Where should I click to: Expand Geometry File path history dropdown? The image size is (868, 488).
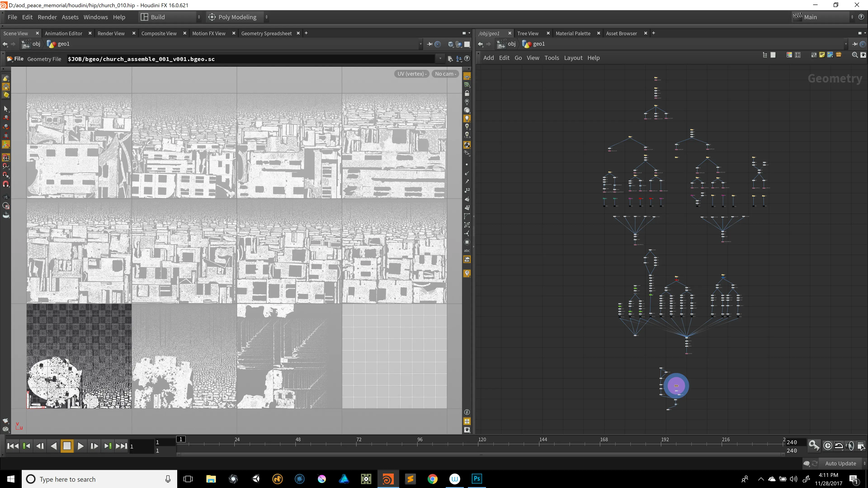tap(440, 59)
